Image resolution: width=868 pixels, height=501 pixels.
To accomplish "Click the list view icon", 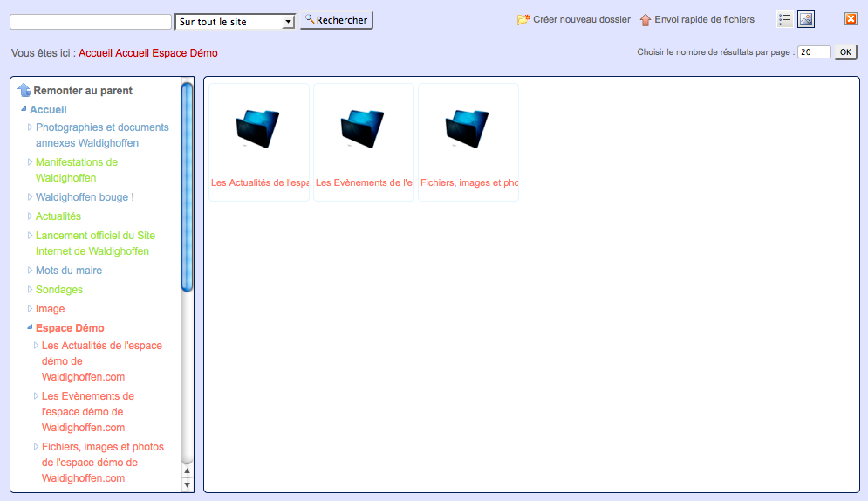I will pyautogui.click(x=785, y=19).
